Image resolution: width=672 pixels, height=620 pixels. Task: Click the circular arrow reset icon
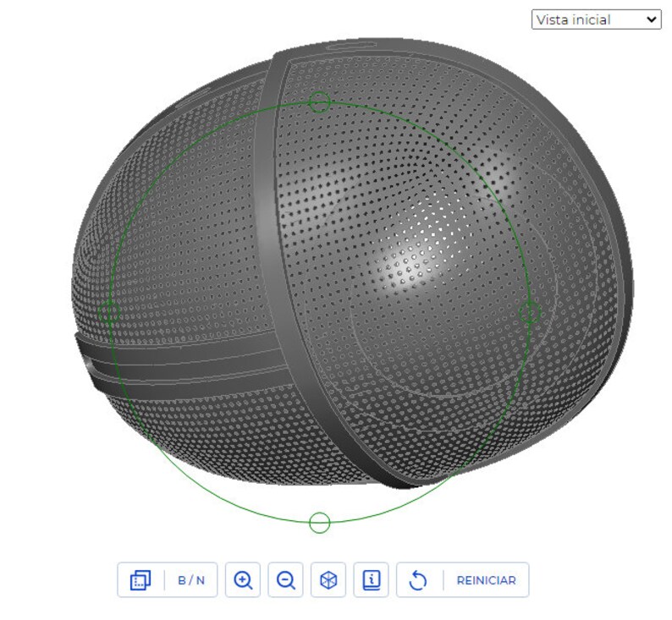point(418,580)
